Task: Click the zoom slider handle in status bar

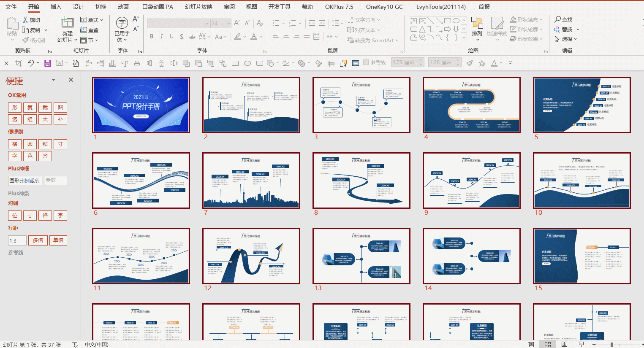Action: point(611,345)
